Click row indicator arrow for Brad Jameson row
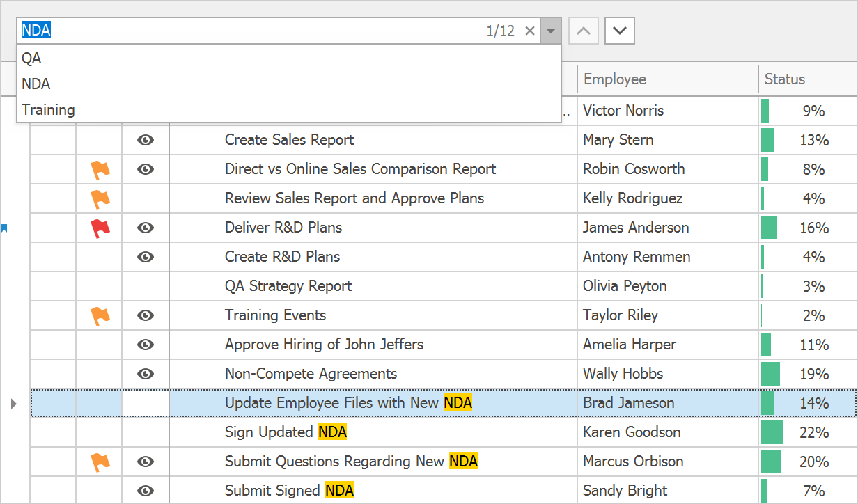 [14, 403]
